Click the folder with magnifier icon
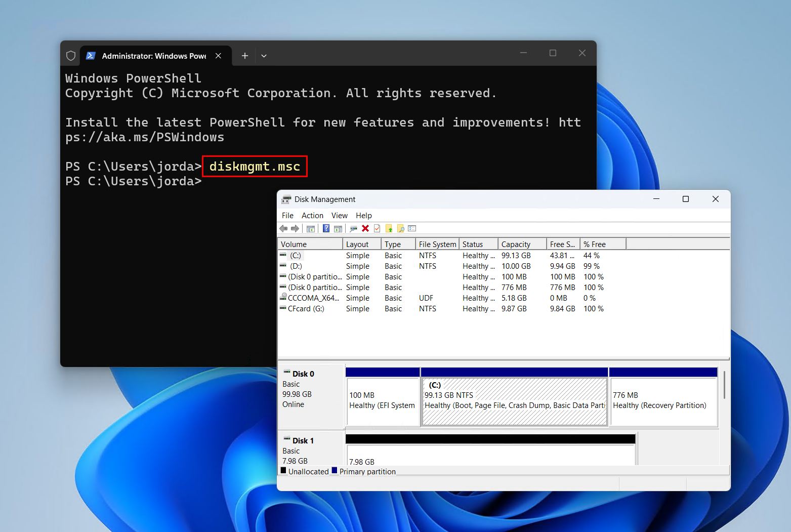This screenshot has height=532, width=791. click(400, 229)
